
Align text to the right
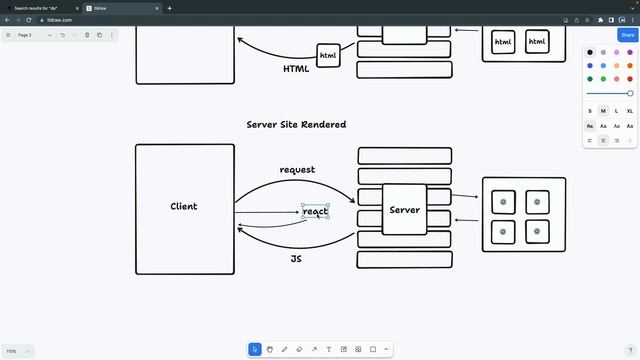617,140
